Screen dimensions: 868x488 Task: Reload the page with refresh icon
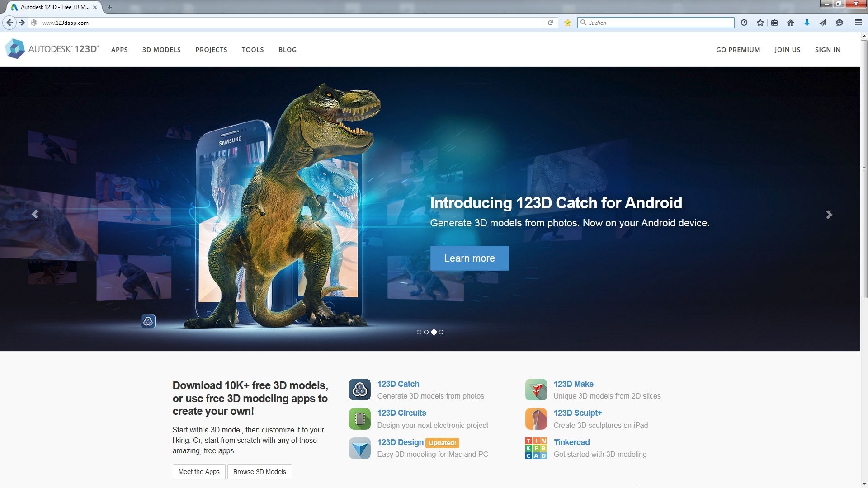point(550,23)
